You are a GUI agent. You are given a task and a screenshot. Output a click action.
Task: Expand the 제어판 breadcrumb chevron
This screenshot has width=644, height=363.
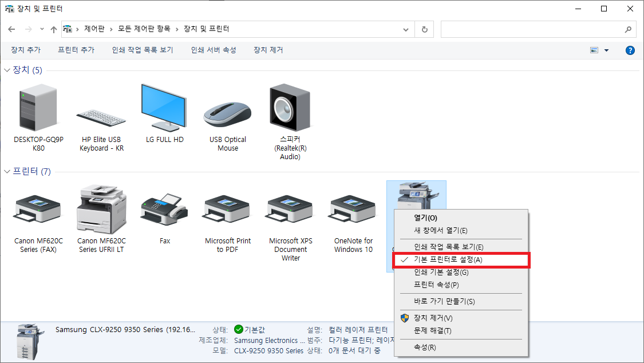point(111,29)
